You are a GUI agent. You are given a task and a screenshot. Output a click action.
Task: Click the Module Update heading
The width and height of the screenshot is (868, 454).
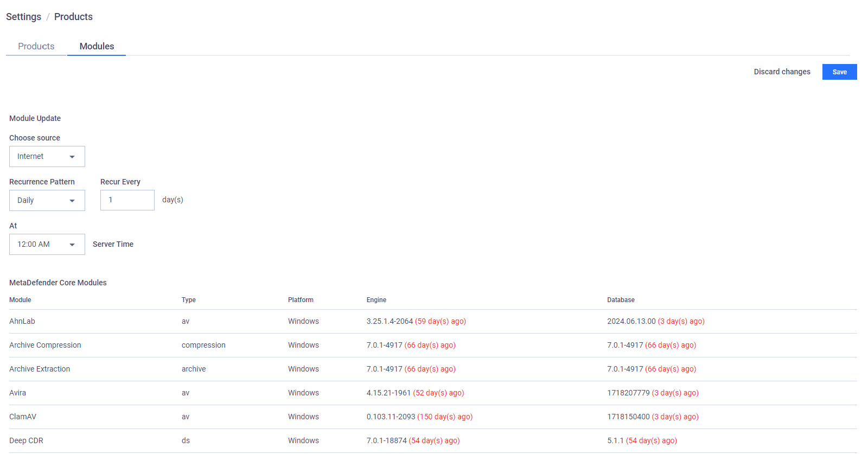pyautogui.click(x=35, y=118)
